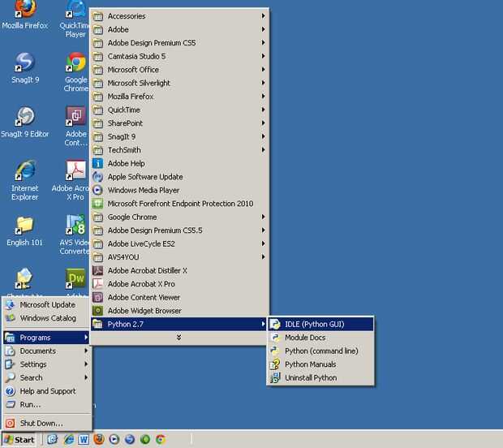
Task: Select the Google Chrome desktop shortcut
Action: click(x=76, y=72)
